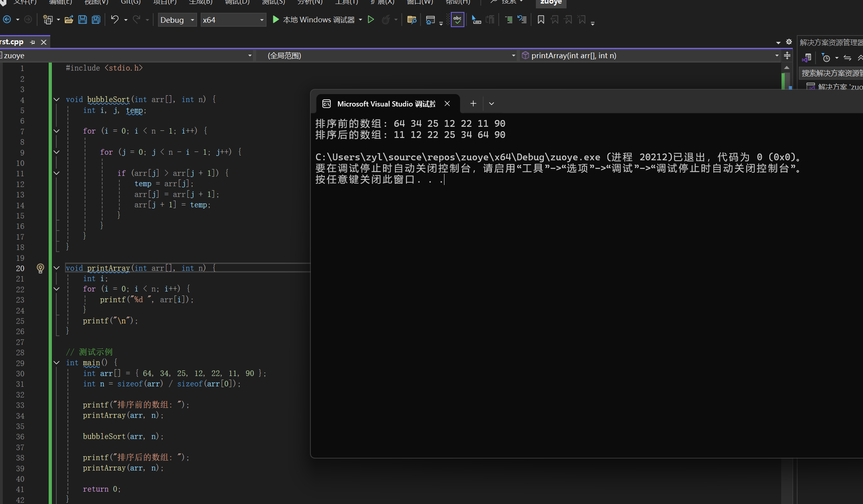Open the Debug configuration dropdown
This screenshot has height=504, width=863.
click(x=192, y=20)
